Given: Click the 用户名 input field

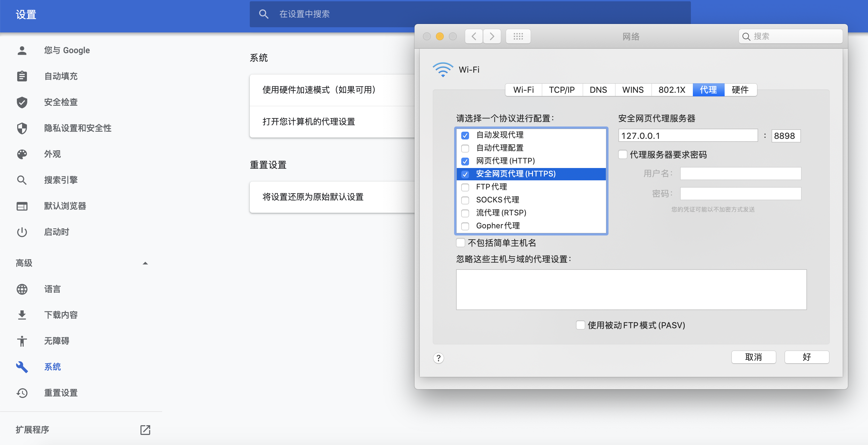Looking at the screenshot, I should pyautogui.click(x=741, y=174).
